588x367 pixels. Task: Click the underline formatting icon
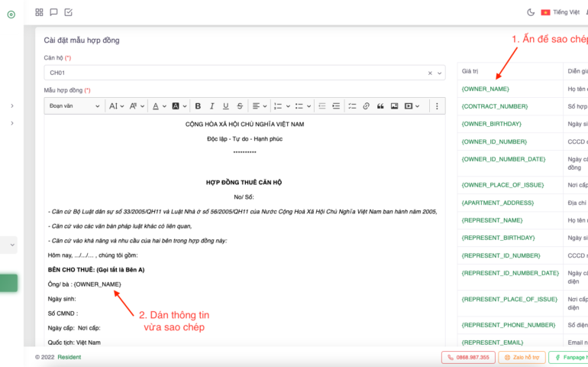[225, 106]
